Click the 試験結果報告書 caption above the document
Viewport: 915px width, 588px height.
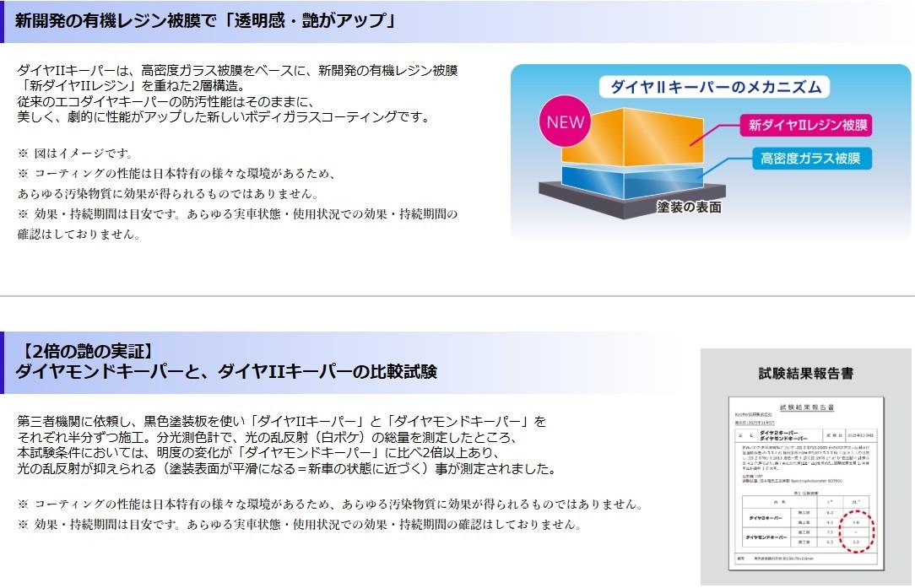click(806, 374)
